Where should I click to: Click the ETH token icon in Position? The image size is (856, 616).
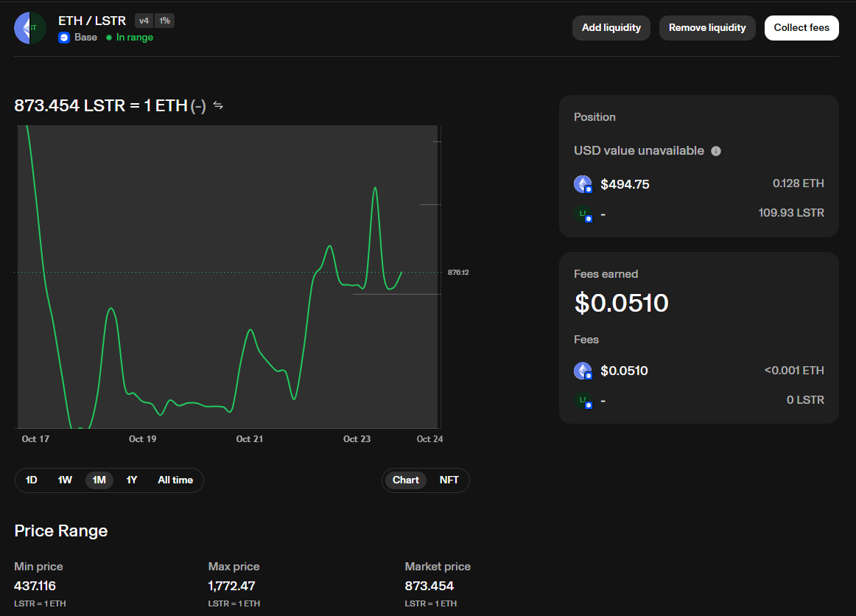(x=583, y=184)
